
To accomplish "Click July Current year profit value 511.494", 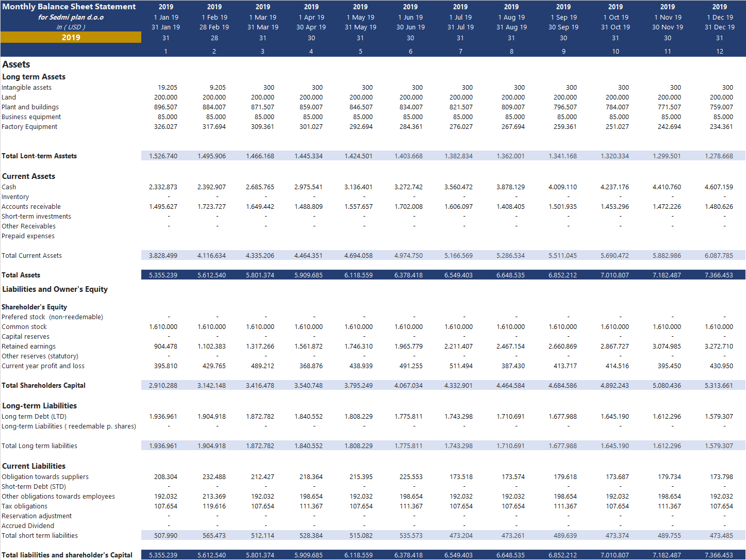I will click(458, 366).
